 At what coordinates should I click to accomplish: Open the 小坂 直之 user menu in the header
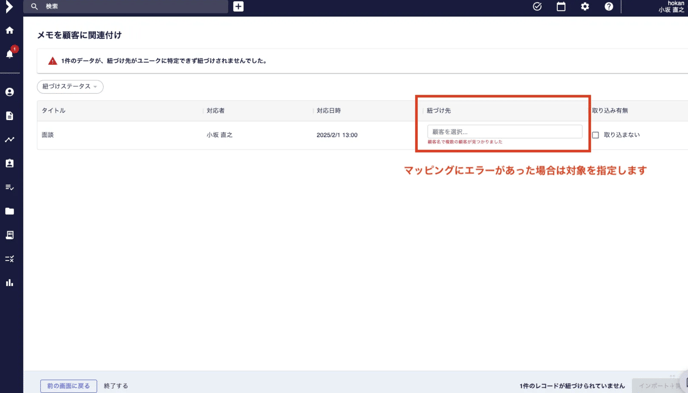point(671,7)
